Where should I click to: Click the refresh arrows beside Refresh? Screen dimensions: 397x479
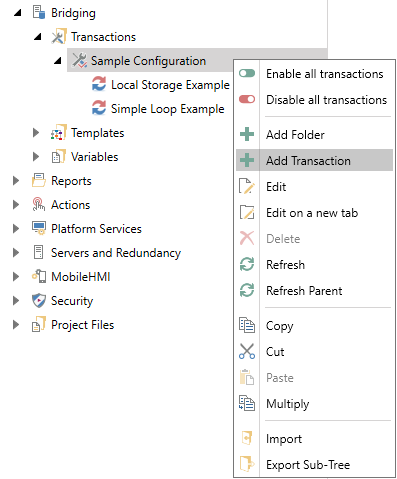[x=247, y=264]
